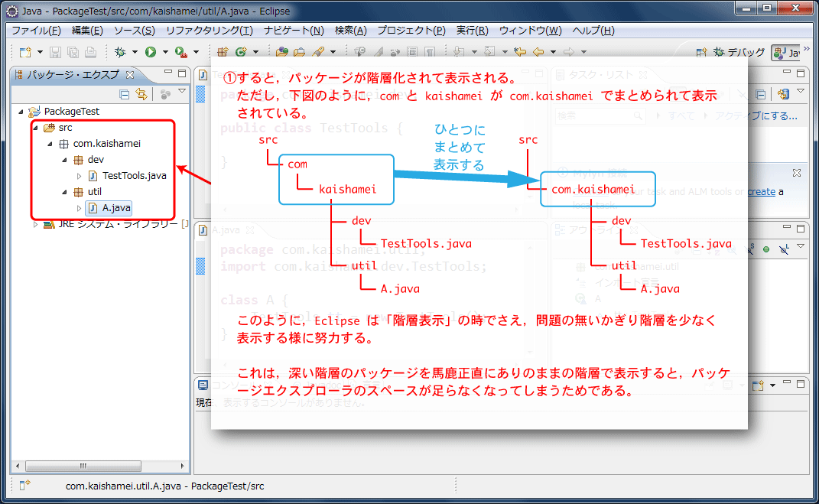Toggle Show Whitespace Characters pilcrow icon
819x504 pixels.
click(x=430, y=52)
